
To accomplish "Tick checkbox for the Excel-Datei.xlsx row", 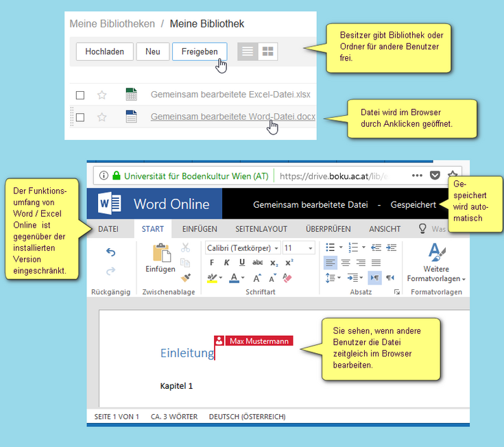I will click(x=80, y=95).
